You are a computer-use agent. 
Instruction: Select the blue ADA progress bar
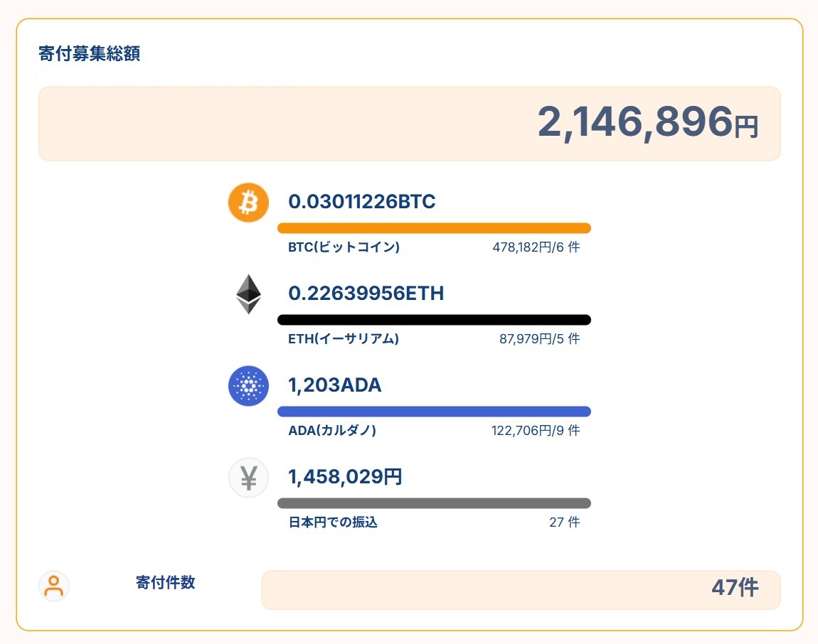tap(434, 412)
